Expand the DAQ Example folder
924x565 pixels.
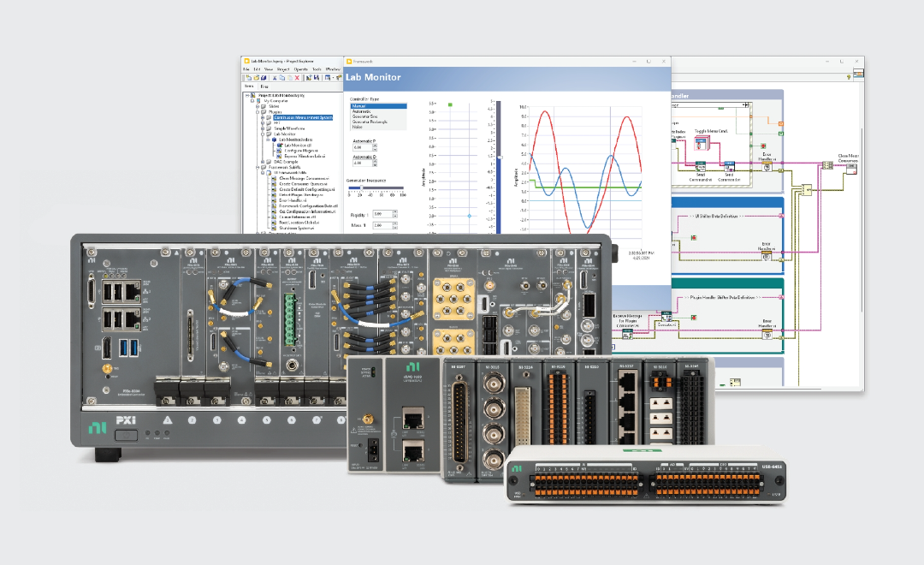click(263, 162)
